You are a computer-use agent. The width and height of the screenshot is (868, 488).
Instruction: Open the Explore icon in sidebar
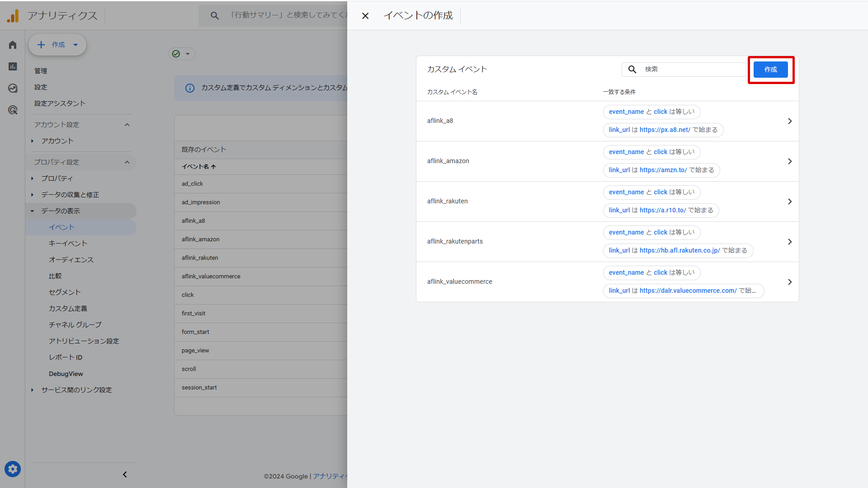click(x=13, y=88)
